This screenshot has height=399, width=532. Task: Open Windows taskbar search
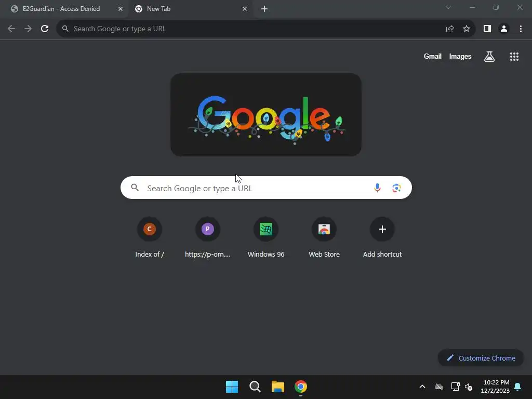[255, 387]
